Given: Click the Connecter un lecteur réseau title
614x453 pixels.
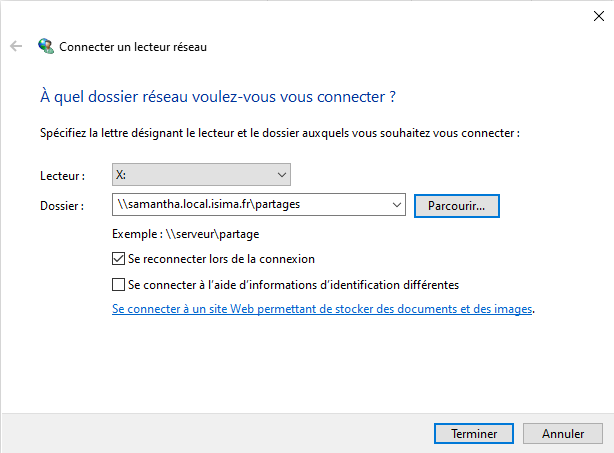Looking at the screenshot, I should (x=133, y=46).
